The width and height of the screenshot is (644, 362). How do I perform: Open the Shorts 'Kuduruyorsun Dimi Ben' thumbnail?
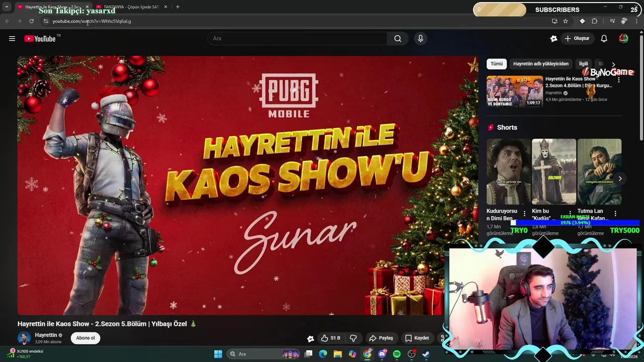[508, 171]
